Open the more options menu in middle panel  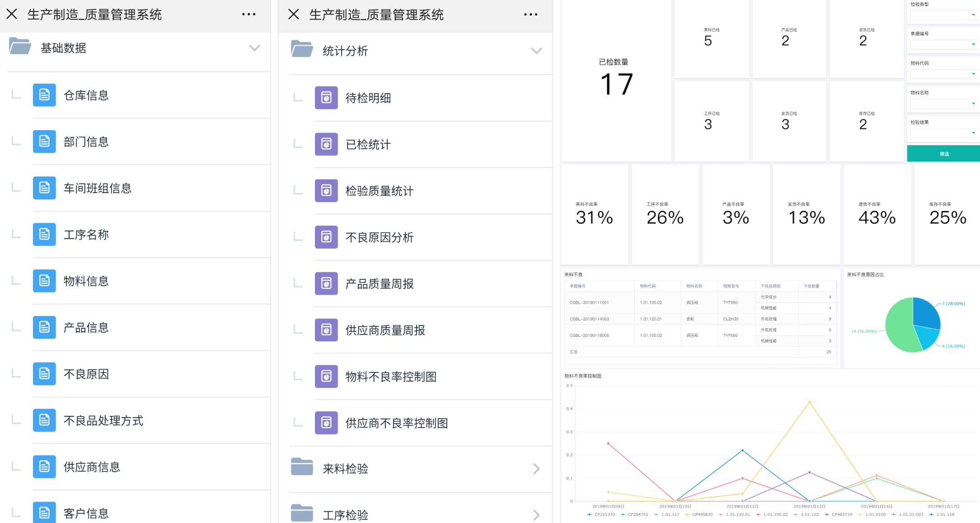(530, 14)
